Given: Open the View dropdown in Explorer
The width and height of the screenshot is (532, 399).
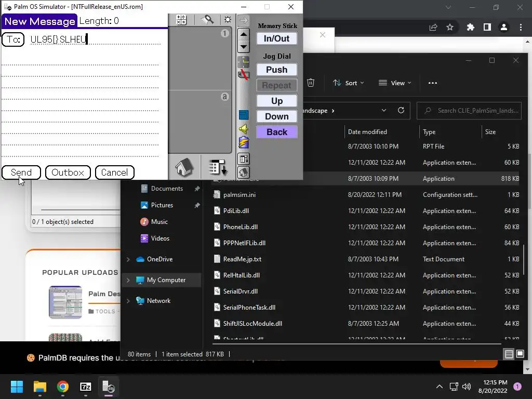Looking at the screenshot, I should tap(395, 83).
